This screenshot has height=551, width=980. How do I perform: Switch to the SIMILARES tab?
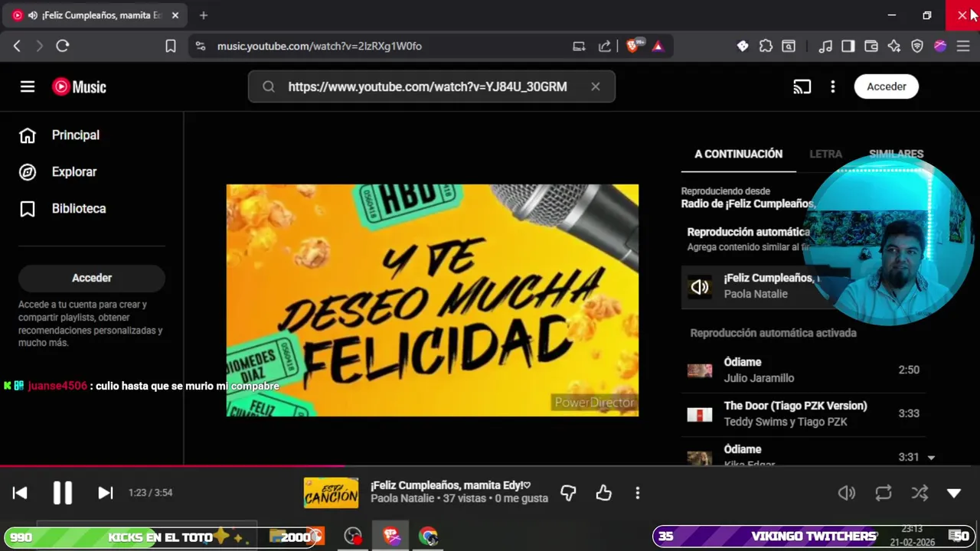click(897, 154)
